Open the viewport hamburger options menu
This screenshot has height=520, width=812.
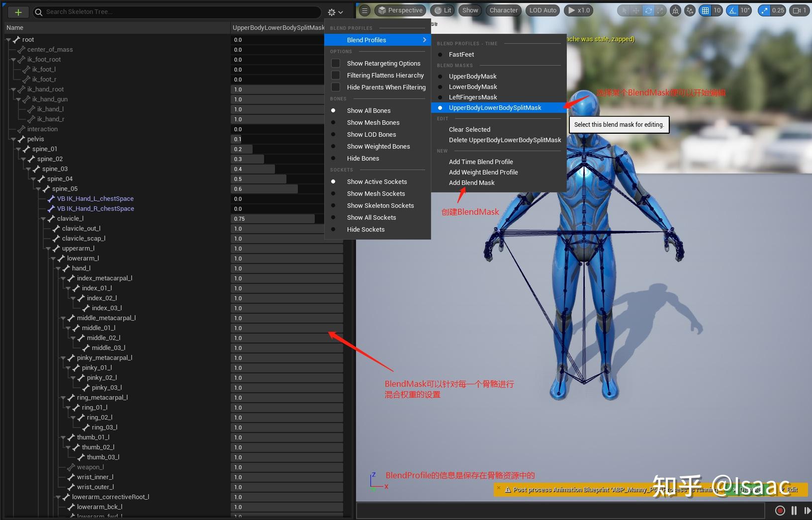pos(364,10)
